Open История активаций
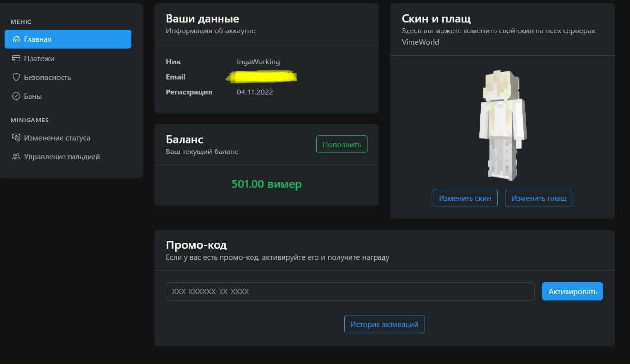 pos(384,324)
